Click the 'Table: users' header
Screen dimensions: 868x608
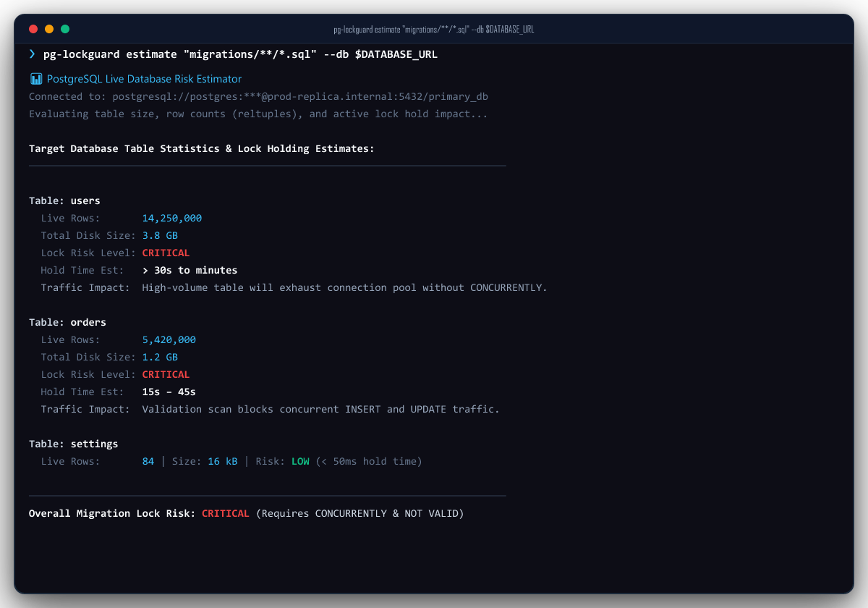[x=64, y=200]
